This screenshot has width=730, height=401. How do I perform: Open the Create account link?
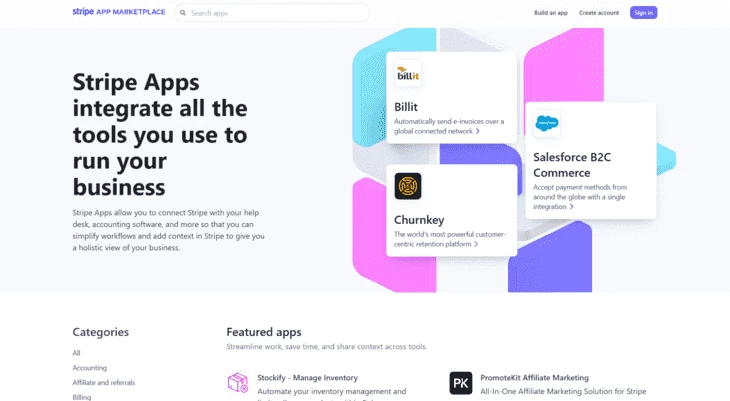tap(599, 13)
